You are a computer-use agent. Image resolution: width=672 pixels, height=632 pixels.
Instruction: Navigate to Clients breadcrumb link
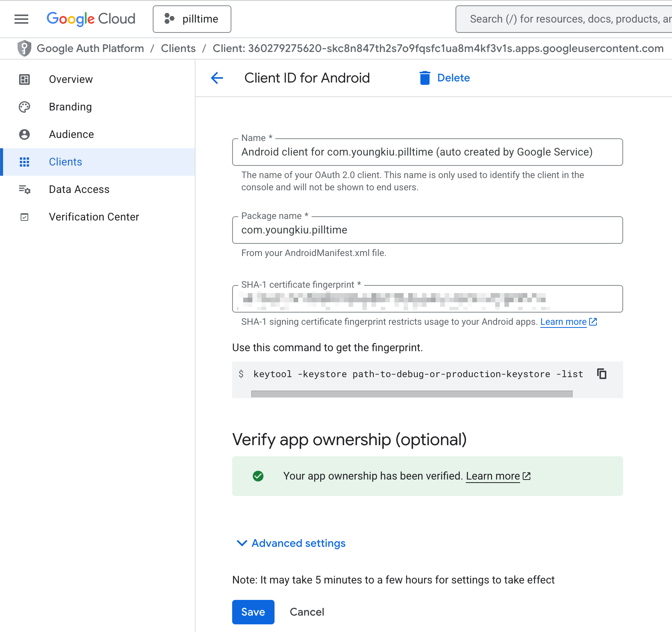coord(178,49)
